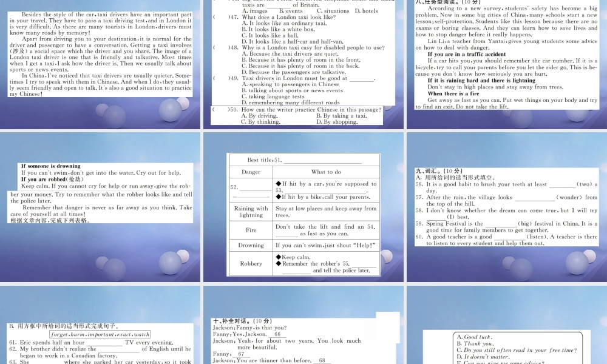Select the 'If someone is drowning' slide
Viewport: 607px width, 364px height.
(100, 206)
